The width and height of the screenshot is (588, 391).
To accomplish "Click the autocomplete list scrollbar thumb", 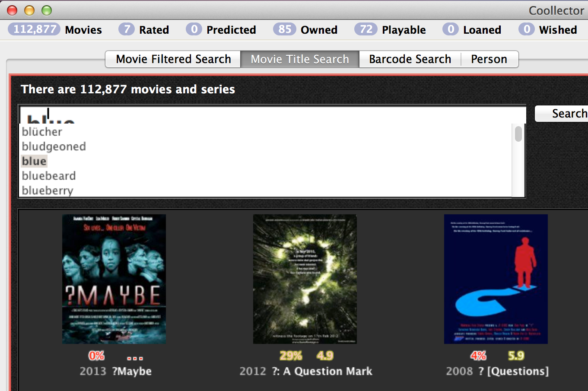I will point(518,134).
